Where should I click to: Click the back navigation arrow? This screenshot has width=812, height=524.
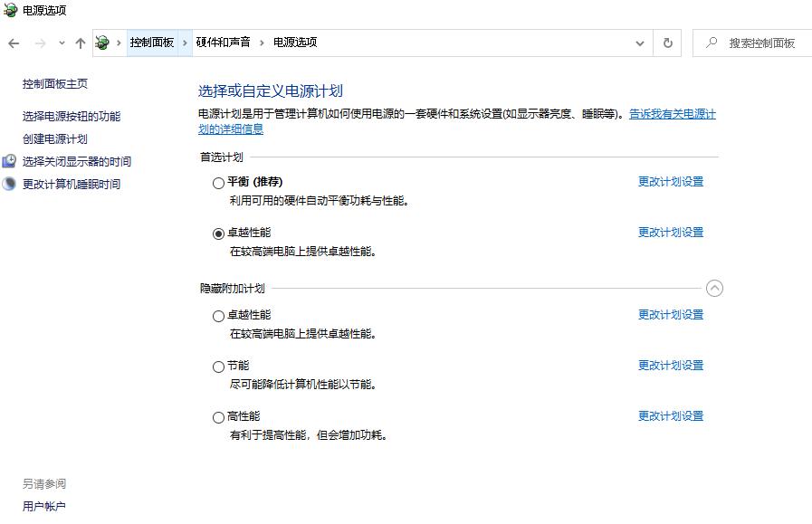pyautogui.click(x=14, y=43)
